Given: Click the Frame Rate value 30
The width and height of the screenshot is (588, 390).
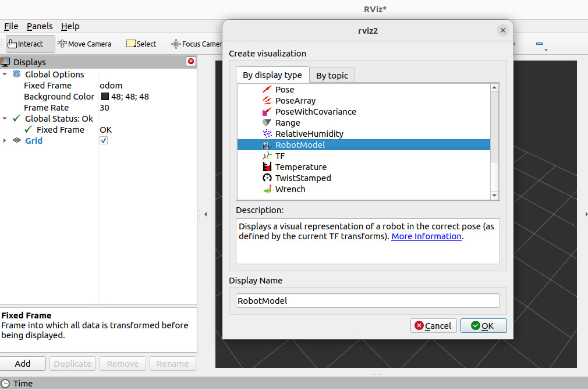Looking at the screenshot, I should [x=104, y=108].
